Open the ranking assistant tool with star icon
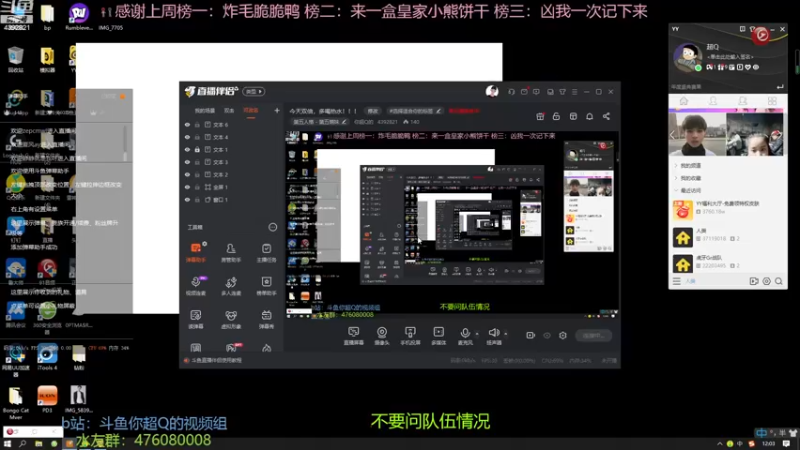 (266, 286)
